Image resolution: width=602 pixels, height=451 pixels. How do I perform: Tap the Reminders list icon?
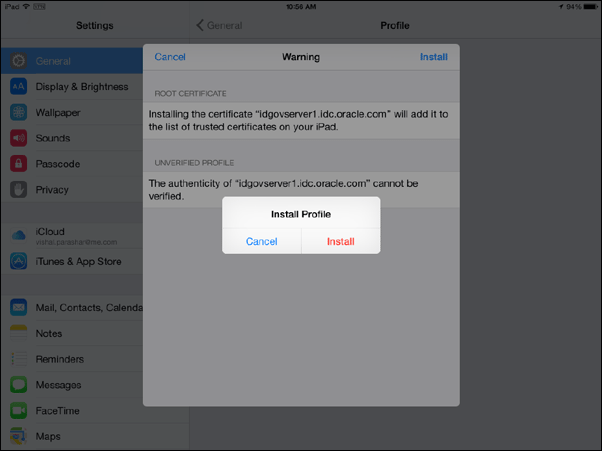[x=18, y=359]
